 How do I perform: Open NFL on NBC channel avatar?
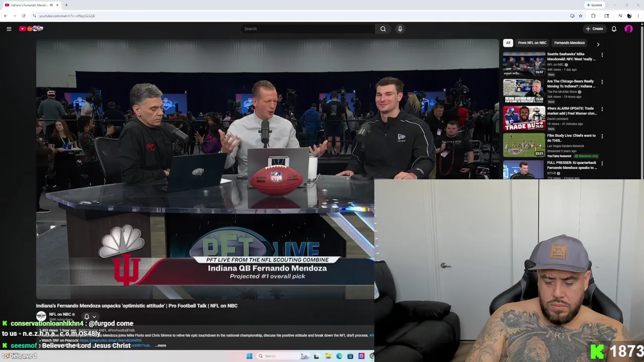(x=41, y=316)
